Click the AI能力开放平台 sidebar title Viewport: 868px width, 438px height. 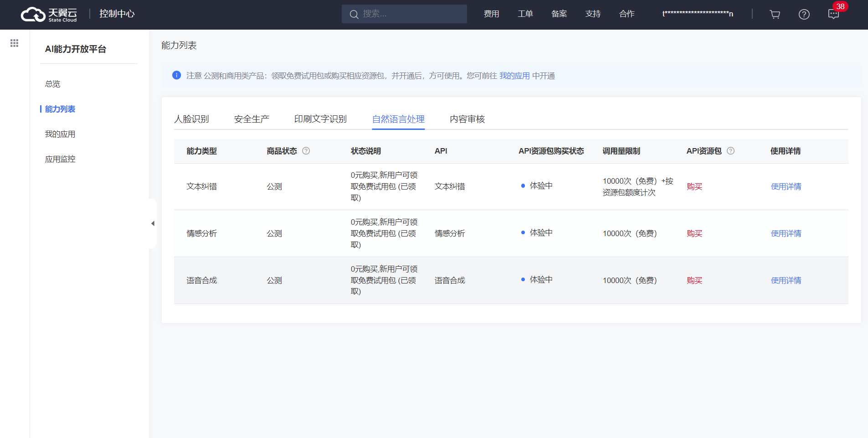[x=76, y=49]
